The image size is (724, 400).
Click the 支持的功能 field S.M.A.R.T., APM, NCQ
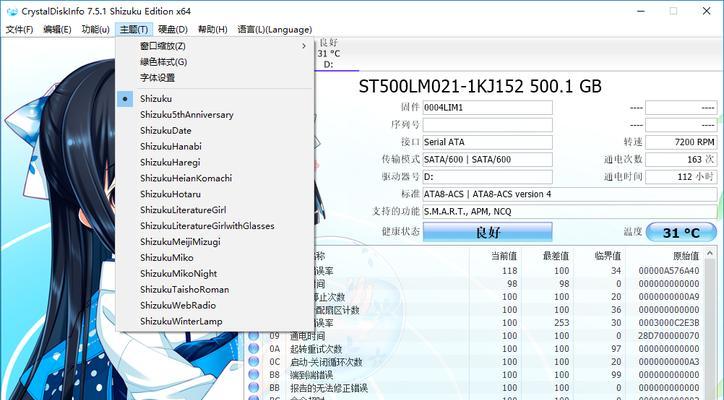[570, 212]
